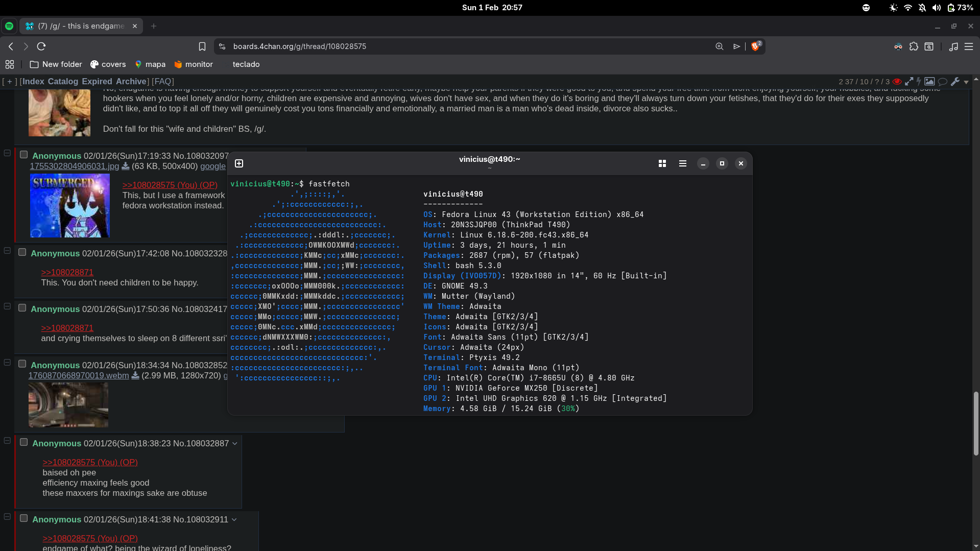The height and width of the screenshot is (551, 980).
Task: Click the page's vertical scrollbar thumb
Action: (976, 424)
